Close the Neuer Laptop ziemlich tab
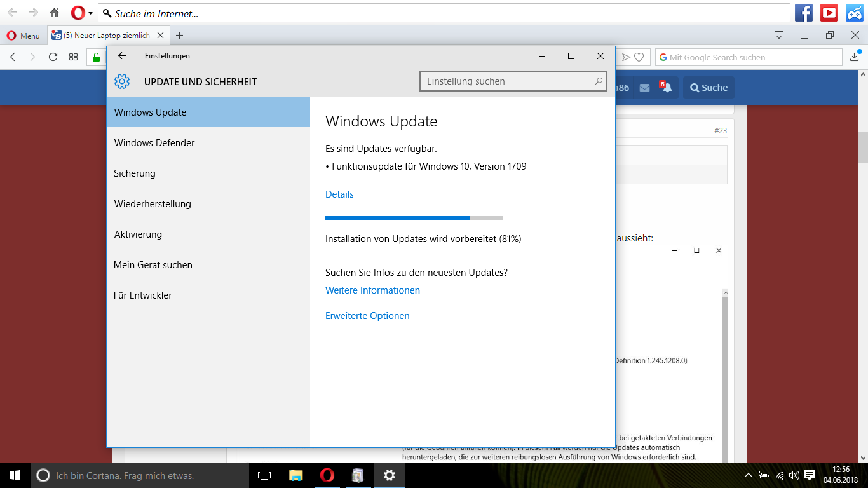The width and height of the screenshot is (868, 488). (161, 36)
